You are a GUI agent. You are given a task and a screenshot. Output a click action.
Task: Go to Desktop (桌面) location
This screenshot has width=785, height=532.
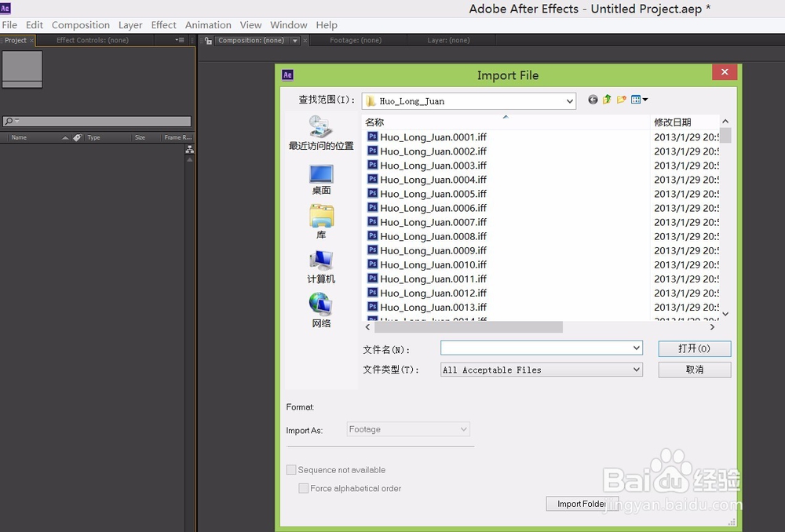[321, 179]
